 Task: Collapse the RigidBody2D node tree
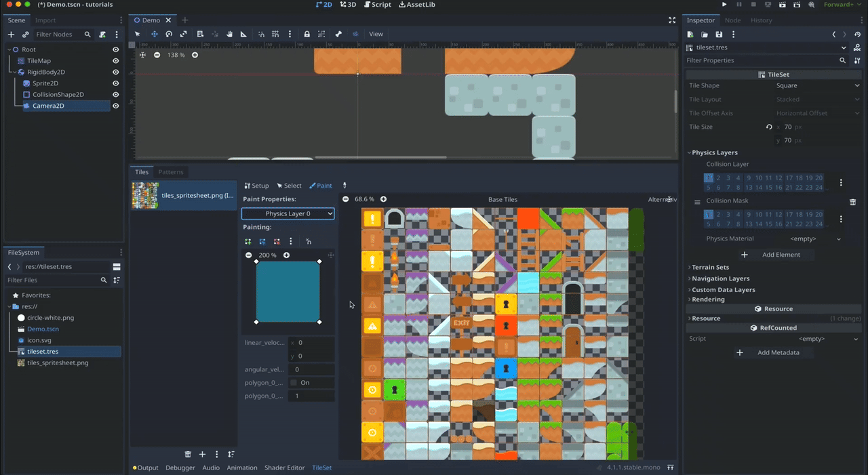[x=14, y=72]
